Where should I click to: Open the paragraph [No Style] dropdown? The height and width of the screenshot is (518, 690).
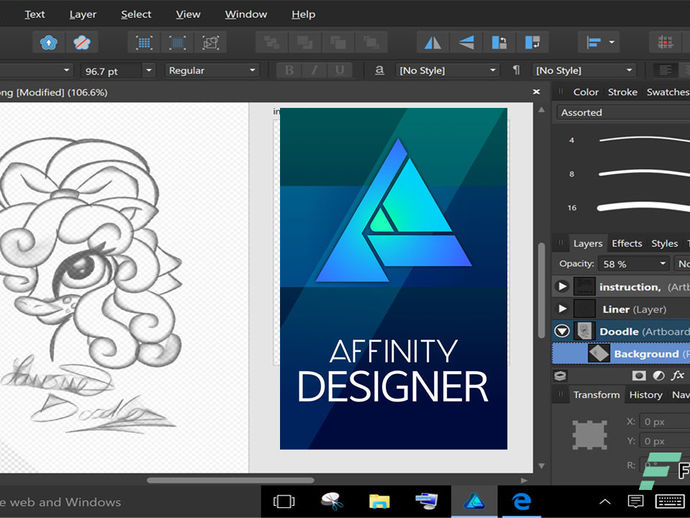(584, 71)
